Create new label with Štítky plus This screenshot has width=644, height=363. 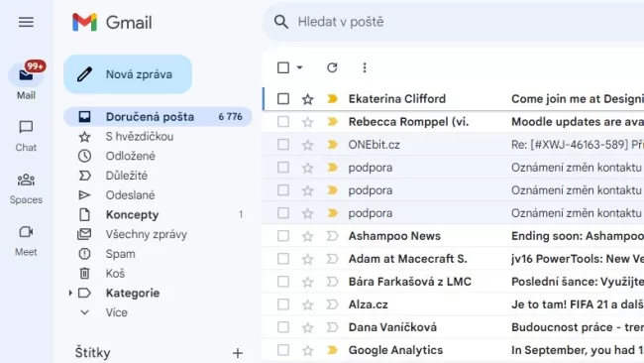(x=238, y=353)
